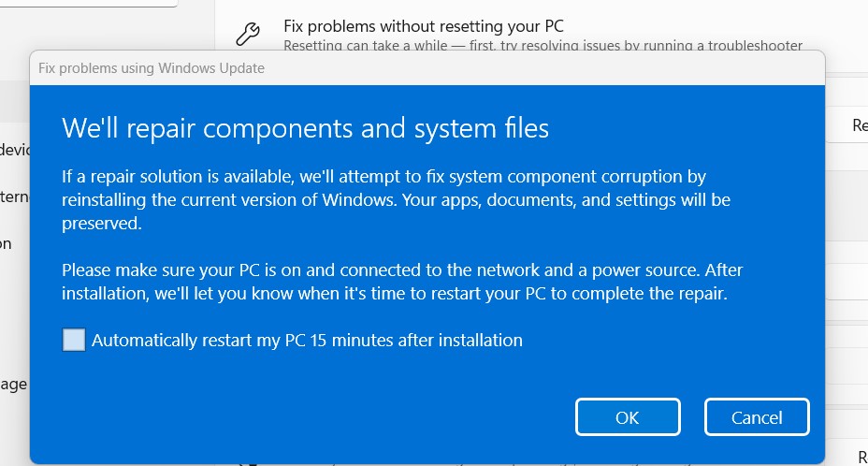Click the 'Resetting can take a while' description
This screenshot has width=868, height=466.
(542, 45)
